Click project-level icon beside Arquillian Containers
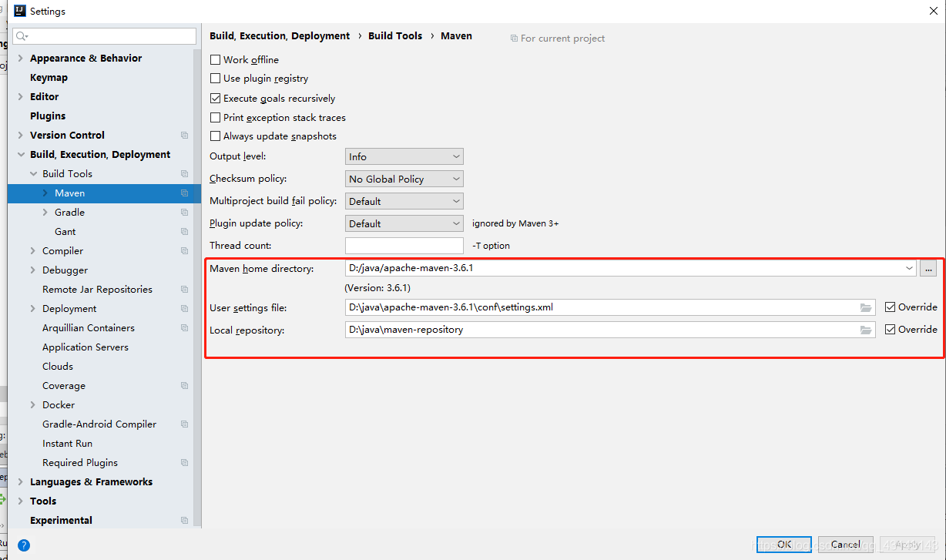The width and height of the screenshot is (946, 560). pyautogui.click(x=184, y=328)
